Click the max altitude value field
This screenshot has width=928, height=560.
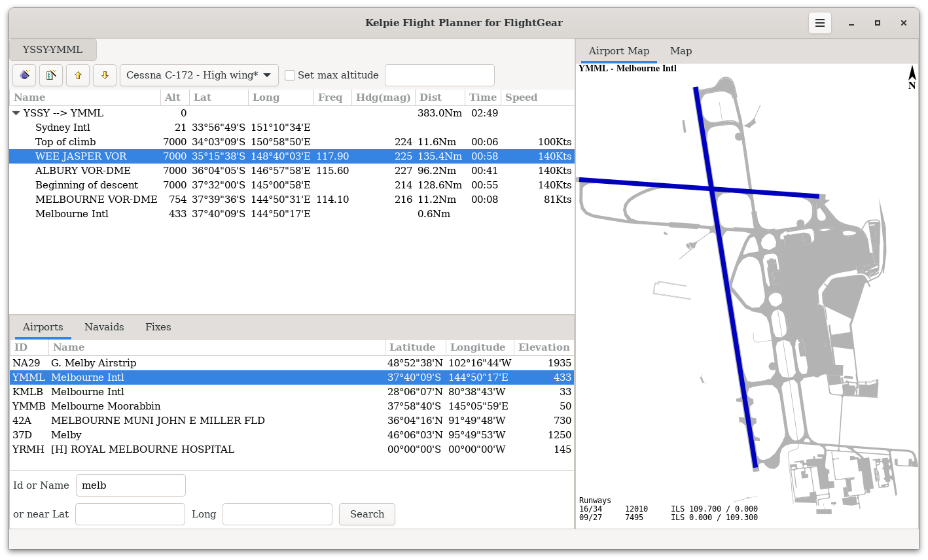pyautogui.click(x=440, y=75)
